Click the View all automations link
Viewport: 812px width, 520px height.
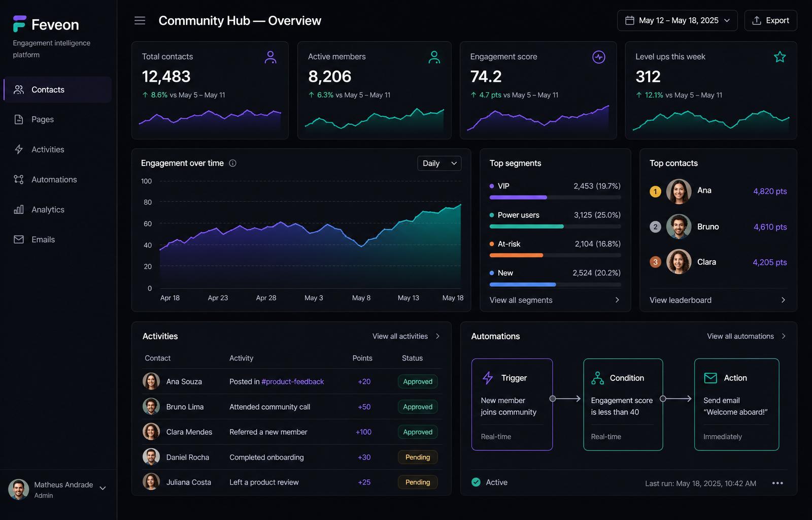point(740,336)
